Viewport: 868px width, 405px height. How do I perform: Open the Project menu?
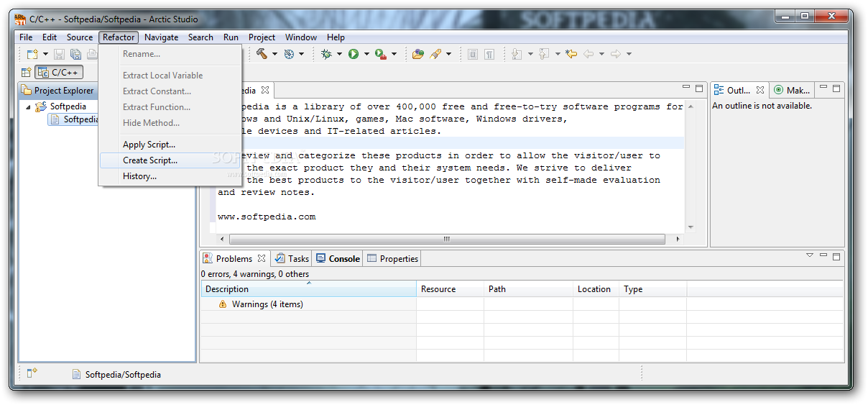pos(262,37)
